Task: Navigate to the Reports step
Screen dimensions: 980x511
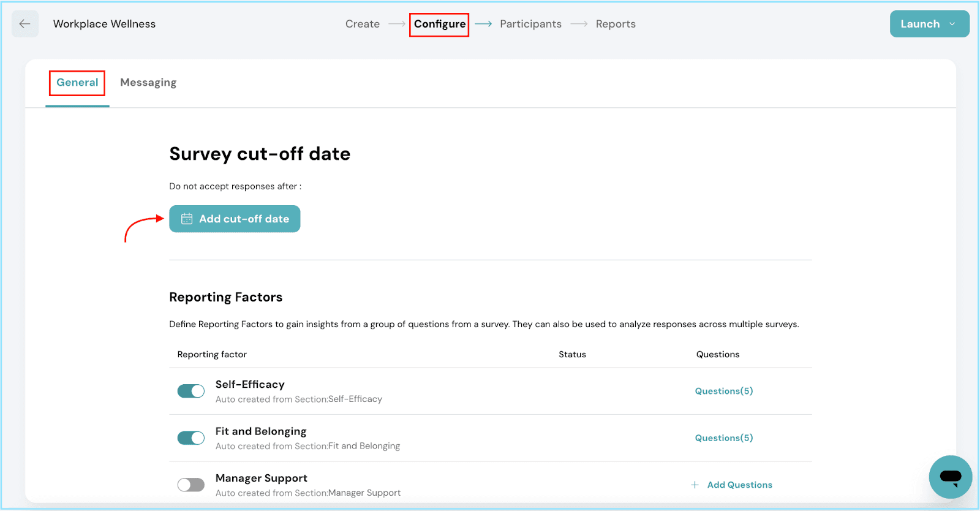Action: click(x=616, y=24)
